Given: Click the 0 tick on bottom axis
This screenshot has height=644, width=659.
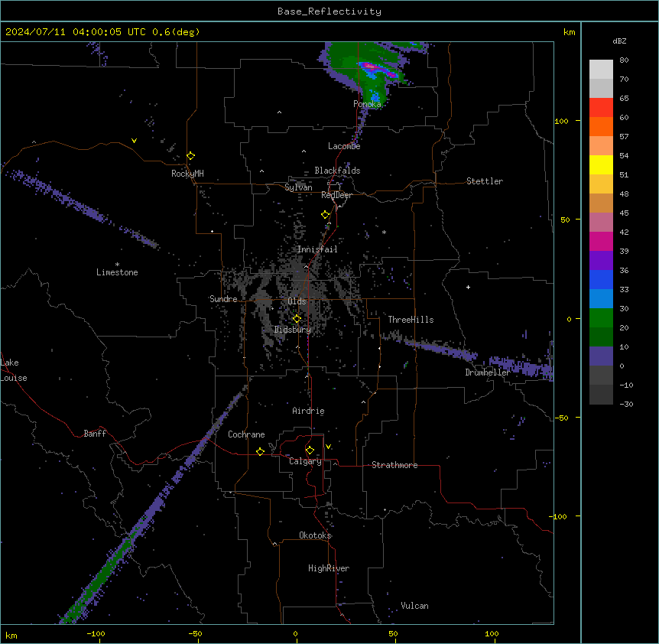Looking at the screenshot, I should pyautogui.click(x=295, y=633).
